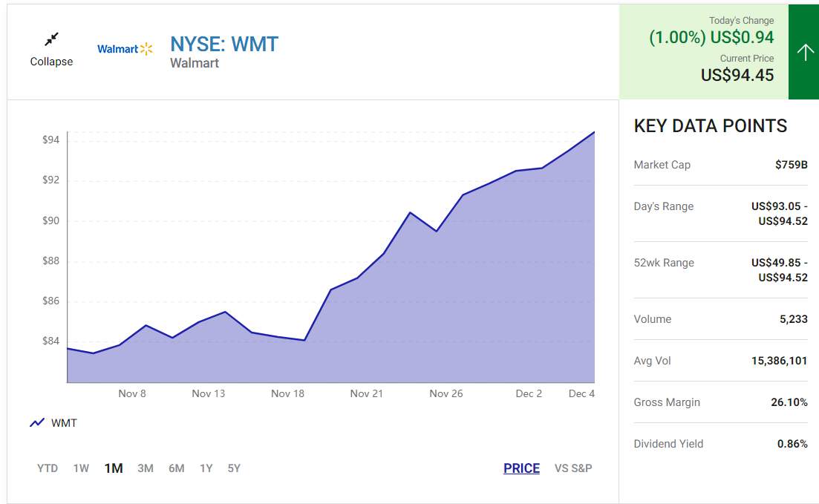Screen dimensions: 819x504
Task: Select the 1Y time range
Action: click(206, 468)
